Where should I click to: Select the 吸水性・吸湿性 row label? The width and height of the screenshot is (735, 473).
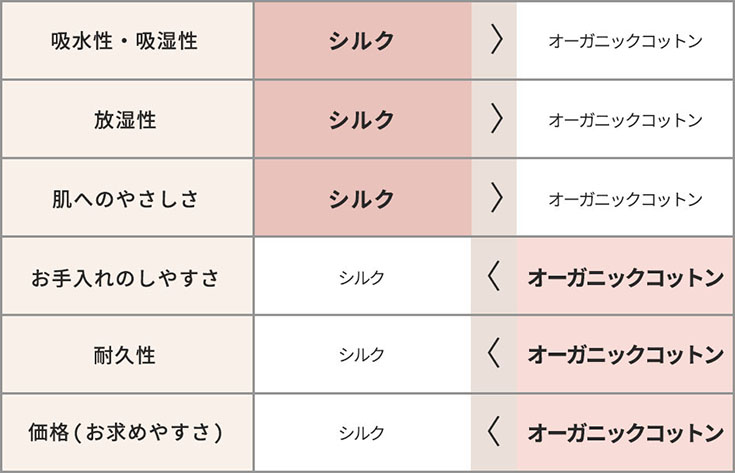pyautogui.click(x=124, y=41)
